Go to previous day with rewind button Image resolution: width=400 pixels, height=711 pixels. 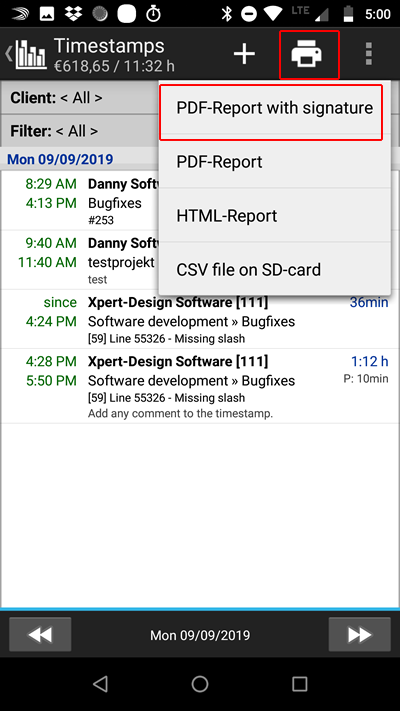tap(40, 634)
